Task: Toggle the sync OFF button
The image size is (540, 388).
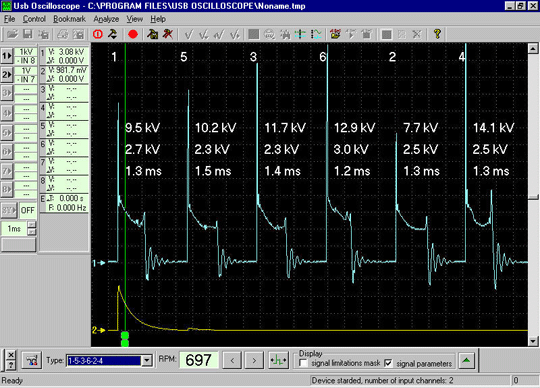Action: (x=28, y=210)
